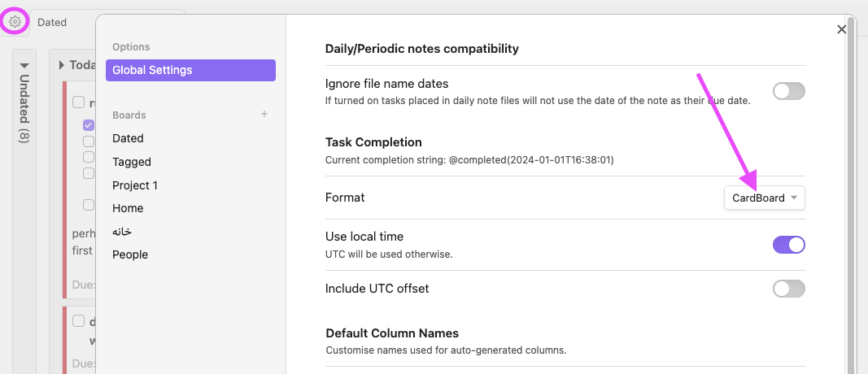Image resolution: width=868 pixels, height=374 pixels.
Task: Expand the Today column triangle
Action: click(62, 65)
